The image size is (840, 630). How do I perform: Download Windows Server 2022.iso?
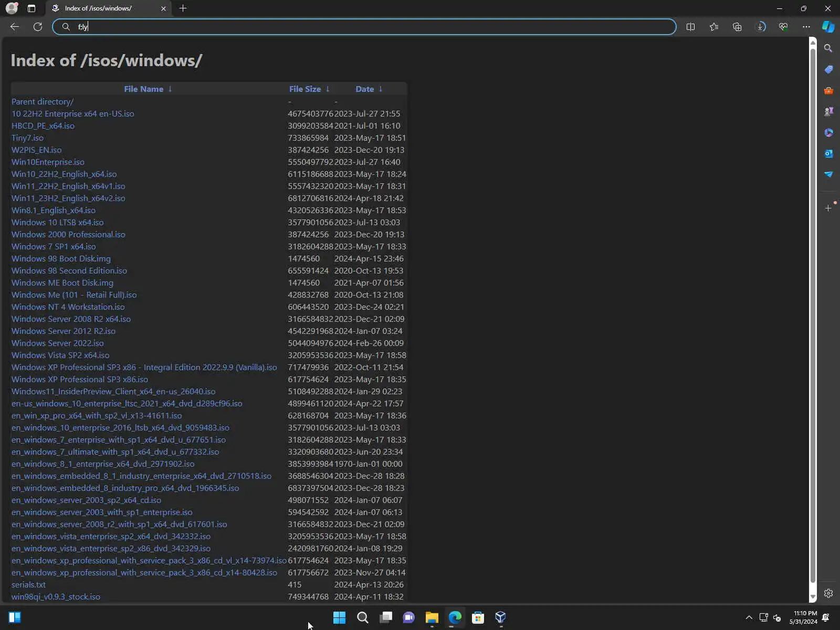coord(58,343)
